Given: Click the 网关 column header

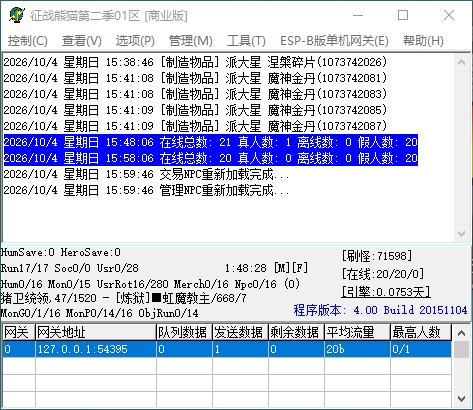Looking at the screenshot, I should [19, 332].
